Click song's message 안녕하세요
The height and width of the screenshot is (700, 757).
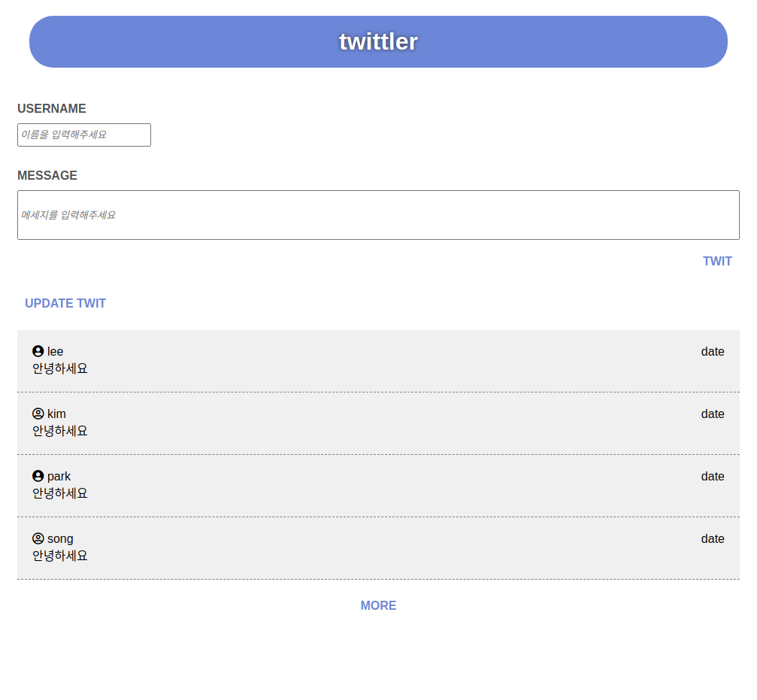[x=60, y=556]
